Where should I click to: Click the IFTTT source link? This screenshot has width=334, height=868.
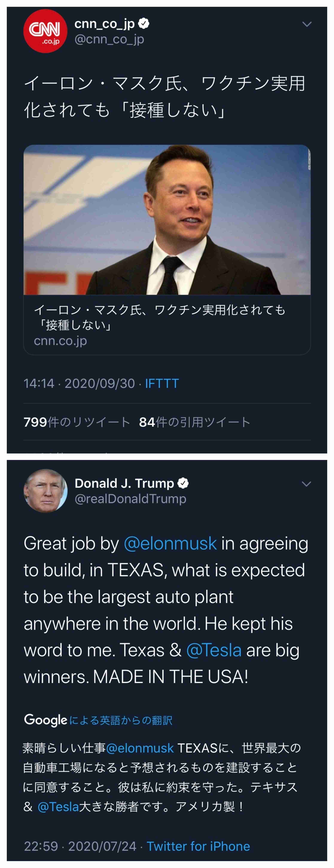pos(162,383)
